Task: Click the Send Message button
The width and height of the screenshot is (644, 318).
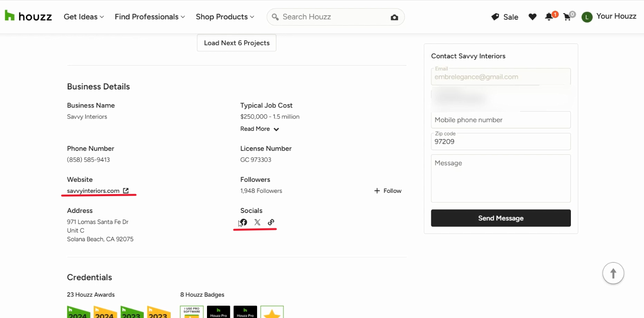Action: point(501,218)
